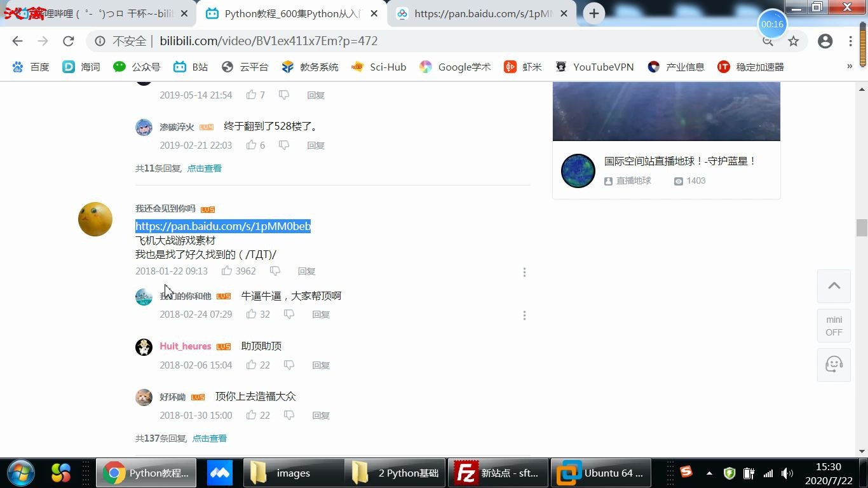The image size is (868, 488).
Task: Open the three-dot menu on the top comment
Action: 524,272
